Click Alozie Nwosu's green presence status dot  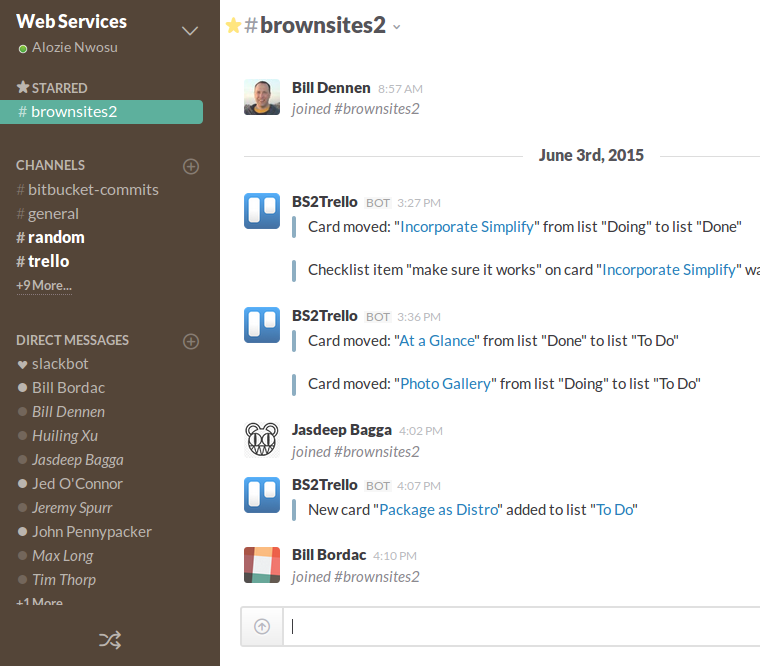22,49
